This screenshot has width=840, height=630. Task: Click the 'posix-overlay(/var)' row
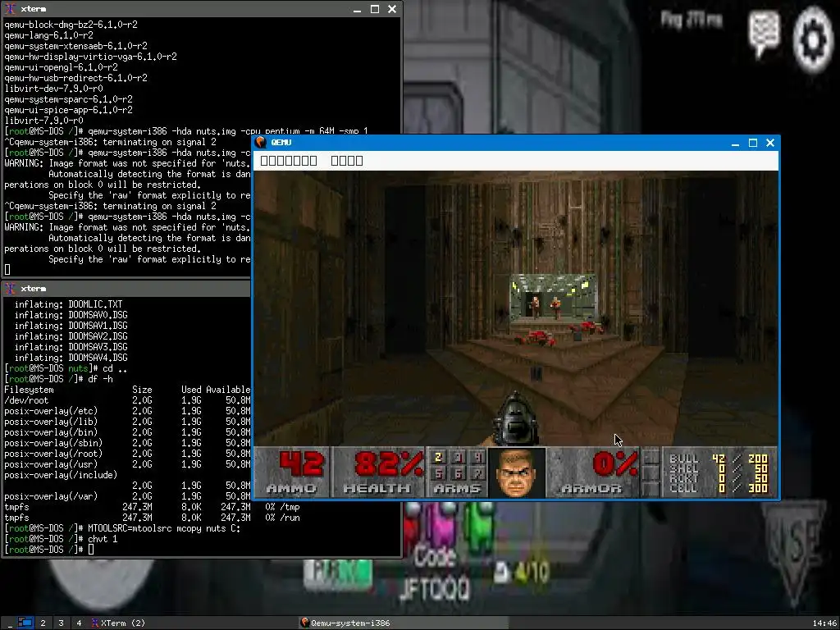(x=127, y=496)
